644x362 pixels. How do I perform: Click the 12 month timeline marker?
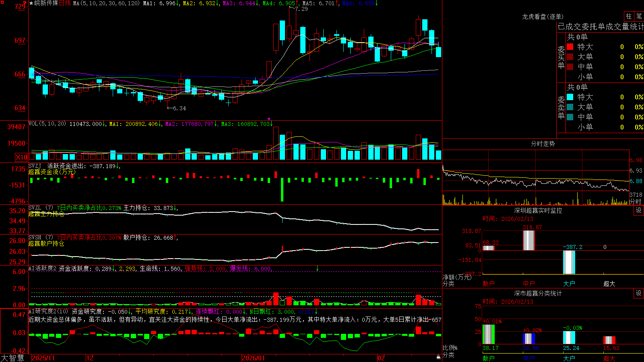tap(90, 358)
